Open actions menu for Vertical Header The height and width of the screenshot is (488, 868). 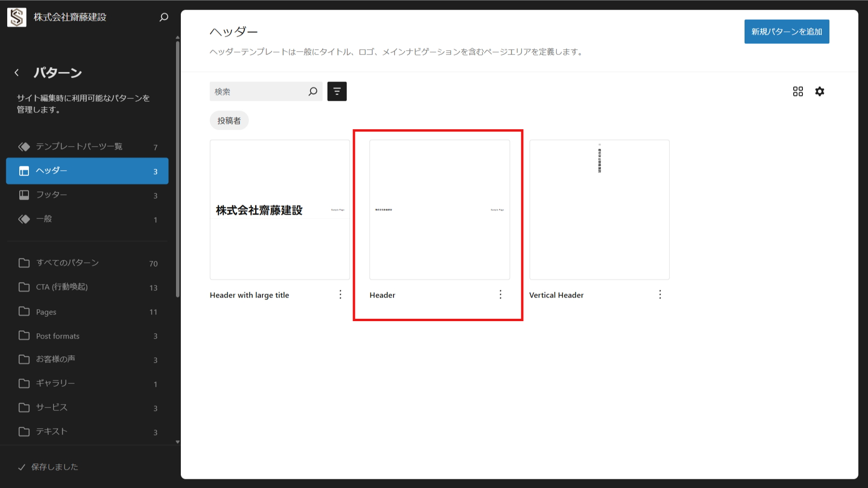click(x=660, y=295)
